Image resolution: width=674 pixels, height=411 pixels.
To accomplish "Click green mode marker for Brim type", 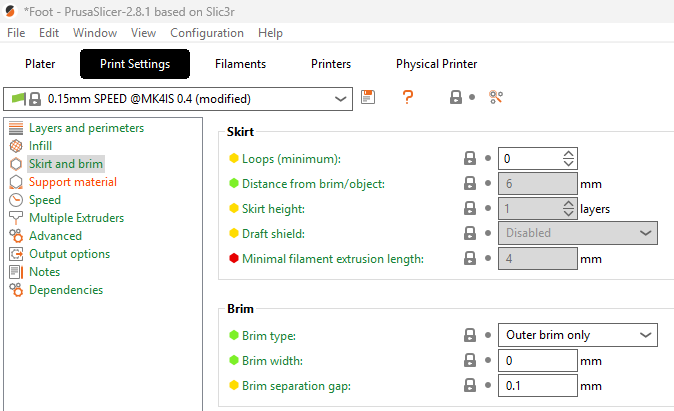I will [234, 335].
